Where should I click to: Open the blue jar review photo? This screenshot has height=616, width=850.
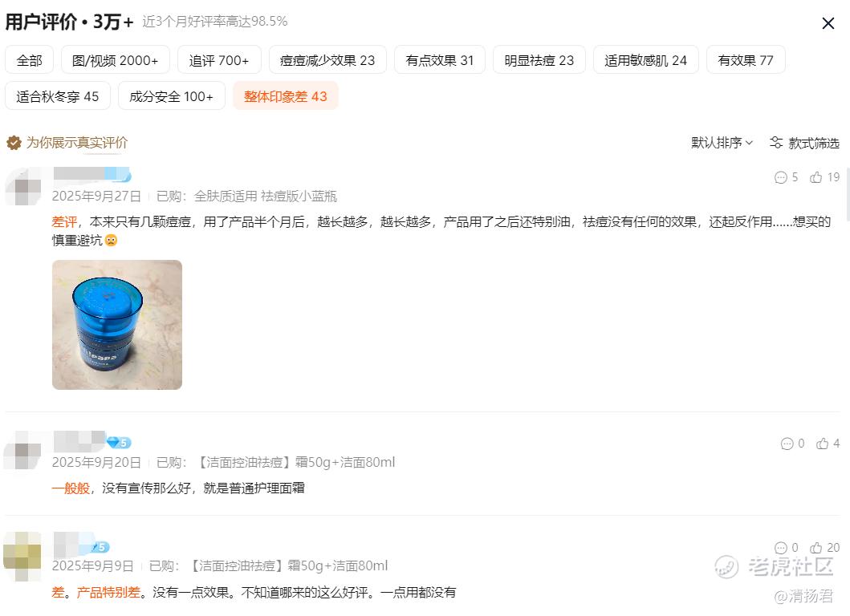tap(117, 325)
